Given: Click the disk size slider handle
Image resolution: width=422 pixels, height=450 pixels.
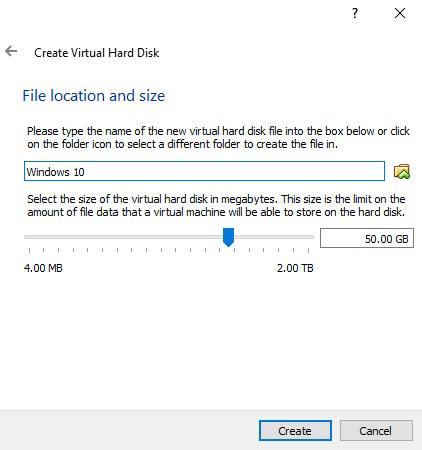Looking at the screenshot, I should (228, 237).
